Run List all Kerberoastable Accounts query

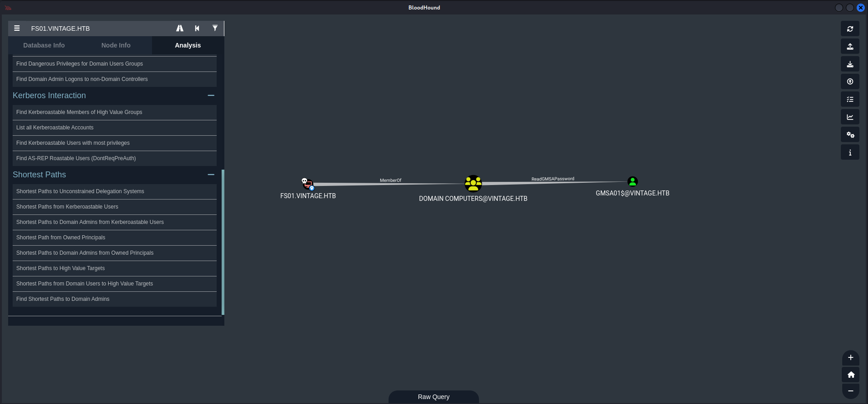pos(114,128)
